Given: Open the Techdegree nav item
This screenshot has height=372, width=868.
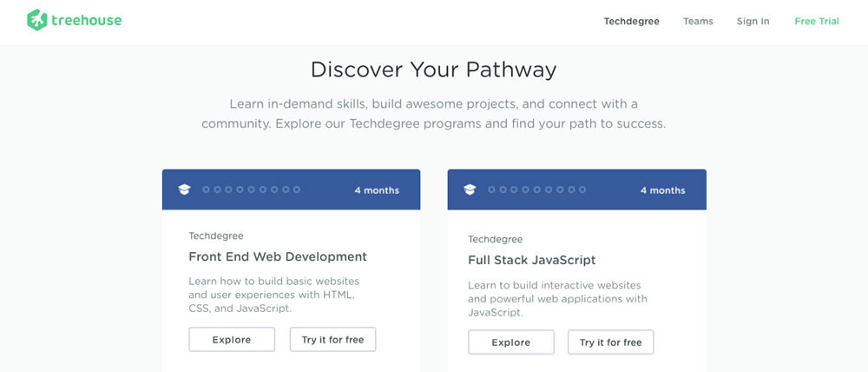Looking at the screenshot, I should [632, 22].
